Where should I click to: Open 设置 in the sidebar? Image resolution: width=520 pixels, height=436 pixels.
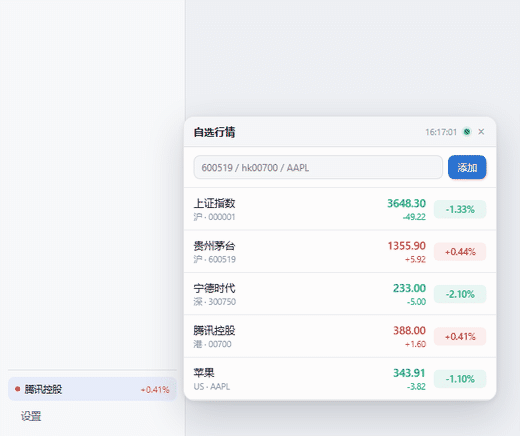tap(31, 416)
